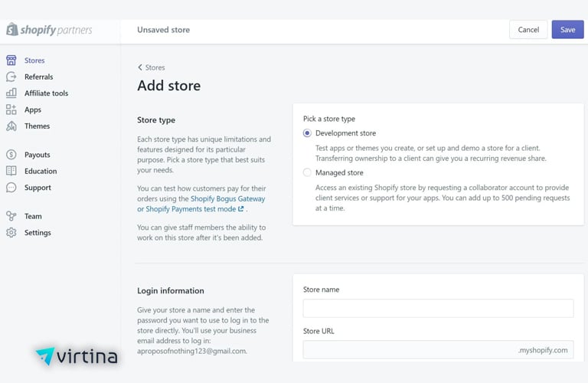Click the Development store label text
This screenshot has height=383, width=588.
(345, 133)
